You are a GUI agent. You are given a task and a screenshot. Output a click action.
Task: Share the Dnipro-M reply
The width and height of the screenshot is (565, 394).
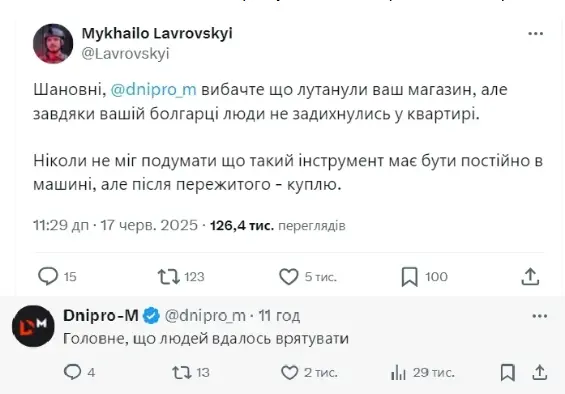tap(539, 372)
